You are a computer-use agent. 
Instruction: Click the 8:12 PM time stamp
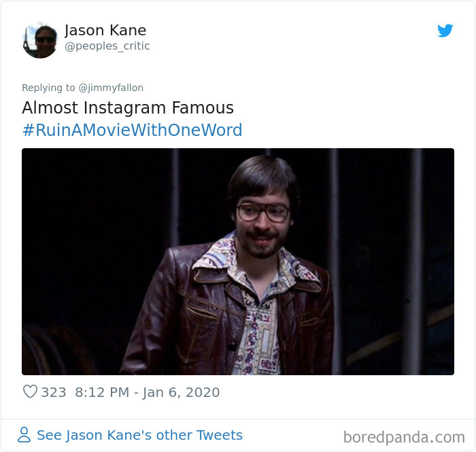click(x=102, y=392)
